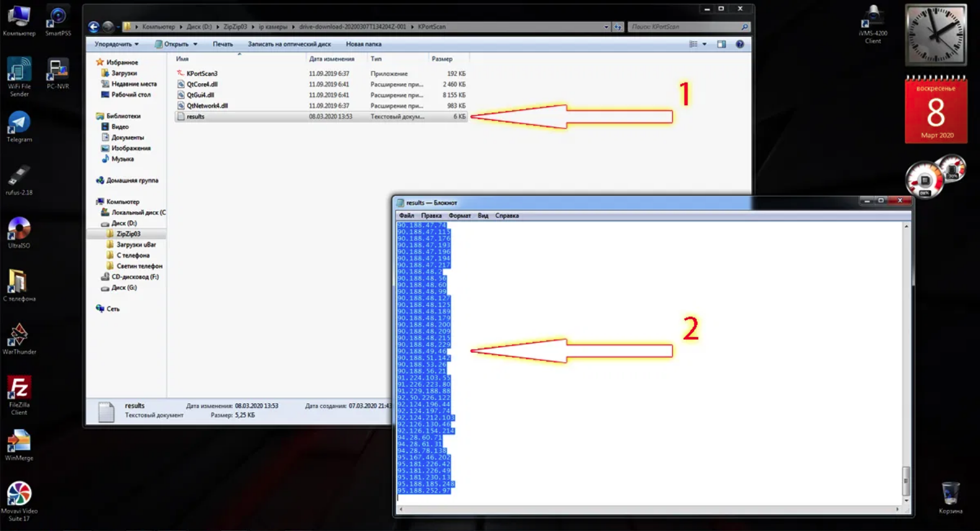Click the Новая папка button
This screenshot has height=531, width=980.
[x=363, y=44]
